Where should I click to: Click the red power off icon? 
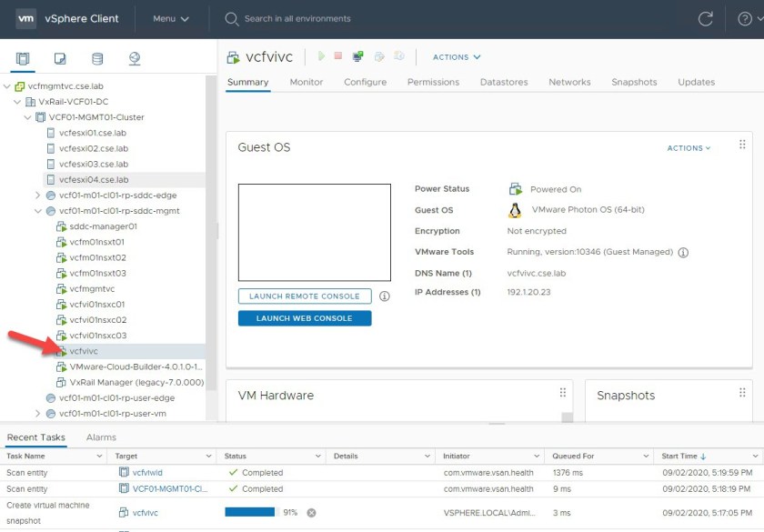[338, 56]
